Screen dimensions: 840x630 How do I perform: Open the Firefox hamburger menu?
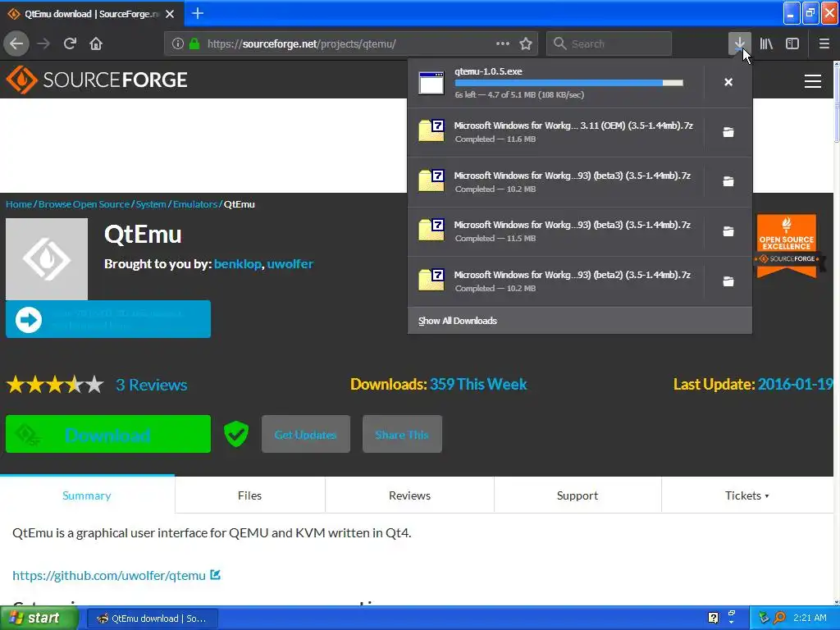tap(824, 43)
